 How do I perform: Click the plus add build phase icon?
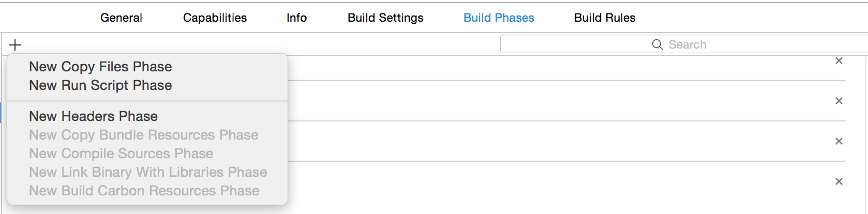[x=15, y=45]
